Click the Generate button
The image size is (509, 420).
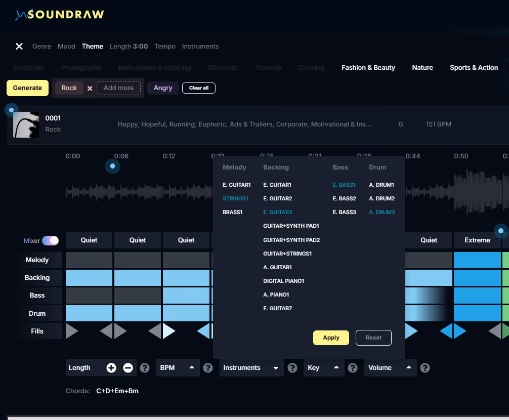[x=28, y=88]
